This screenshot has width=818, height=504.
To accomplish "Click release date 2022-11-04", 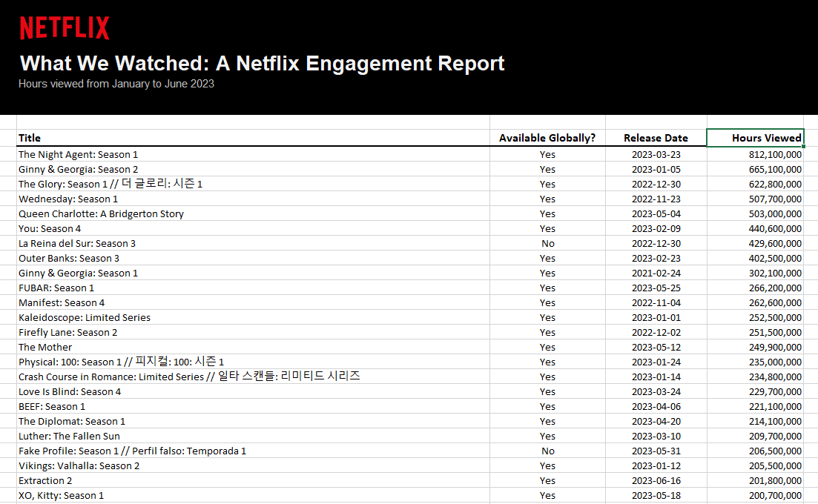I will coord(656,303).
